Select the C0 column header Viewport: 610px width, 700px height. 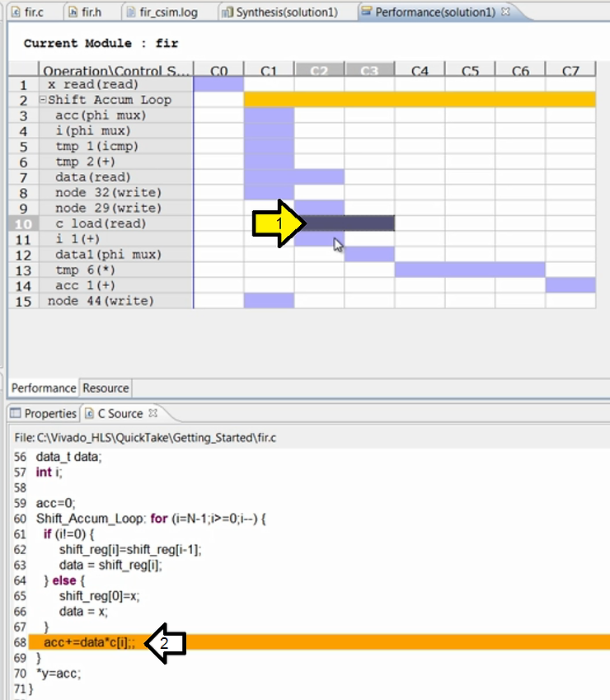(218, 69)
